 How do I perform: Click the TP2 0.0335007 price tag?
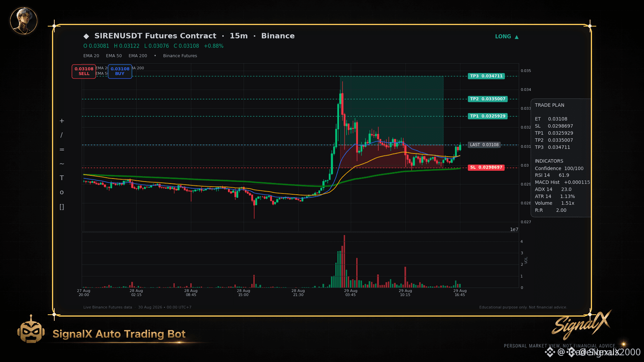pos(488,99)
